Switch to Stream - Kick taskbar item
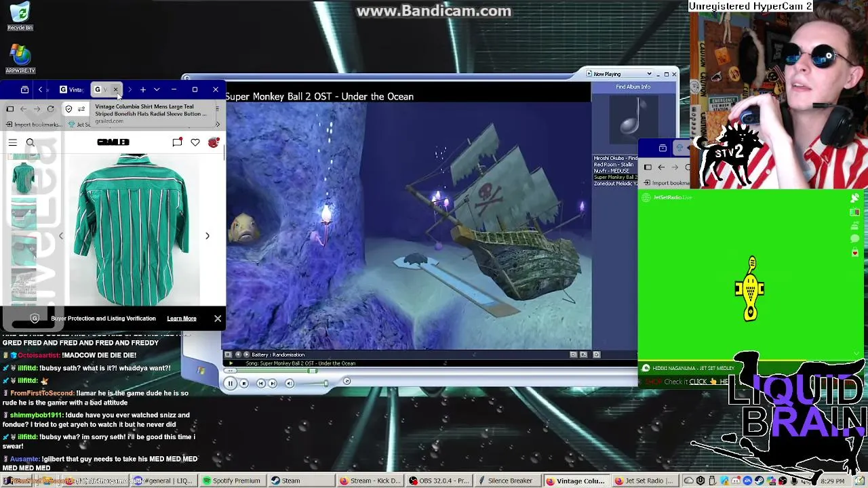The height and width of the screenshot is (488, 868). tap(370, 481)
